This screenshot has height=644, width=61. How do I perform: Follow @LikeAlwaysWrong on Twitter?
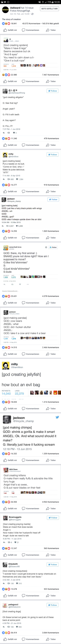tap(52, 91)
